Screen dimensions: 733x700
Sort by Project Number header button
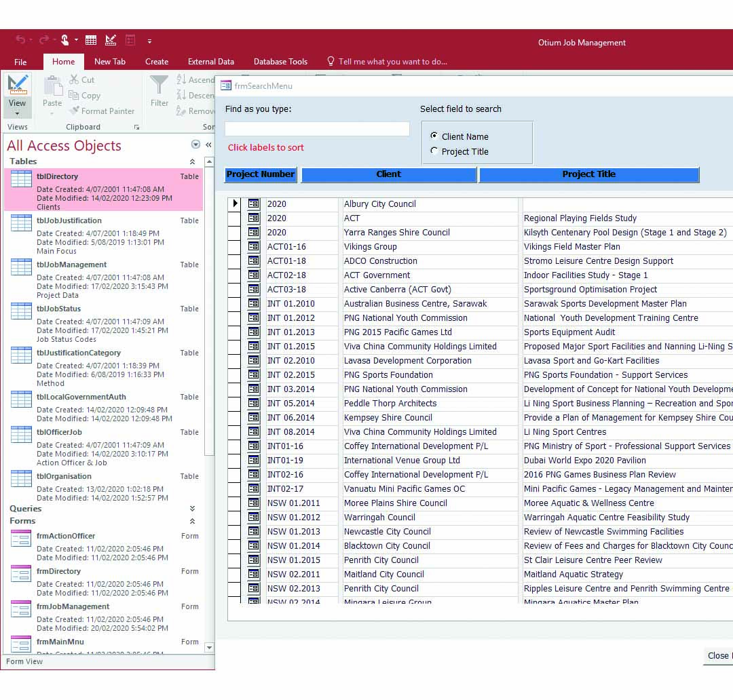tap(261, 174)
